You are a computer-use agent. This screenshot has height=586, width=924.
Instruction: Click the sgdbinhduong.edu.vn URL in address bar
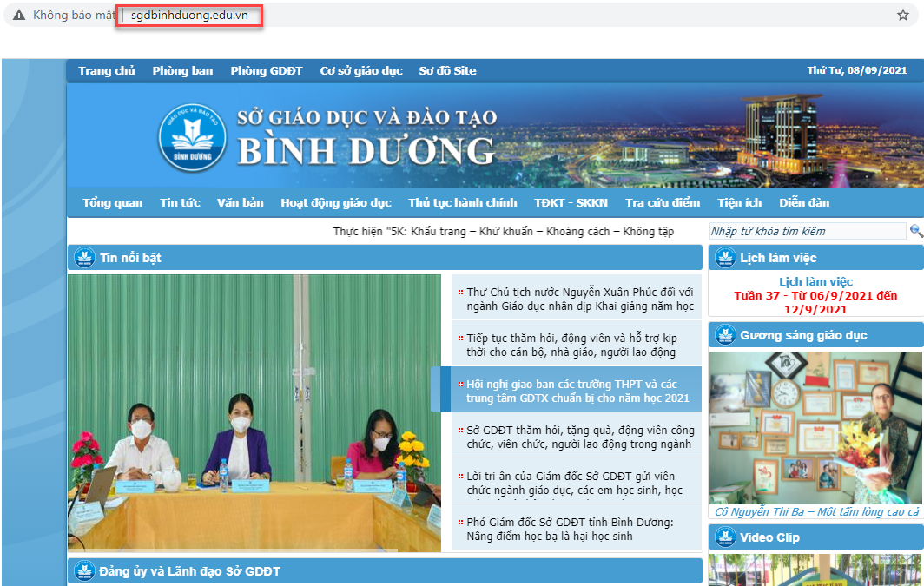[x=189, y=16]
